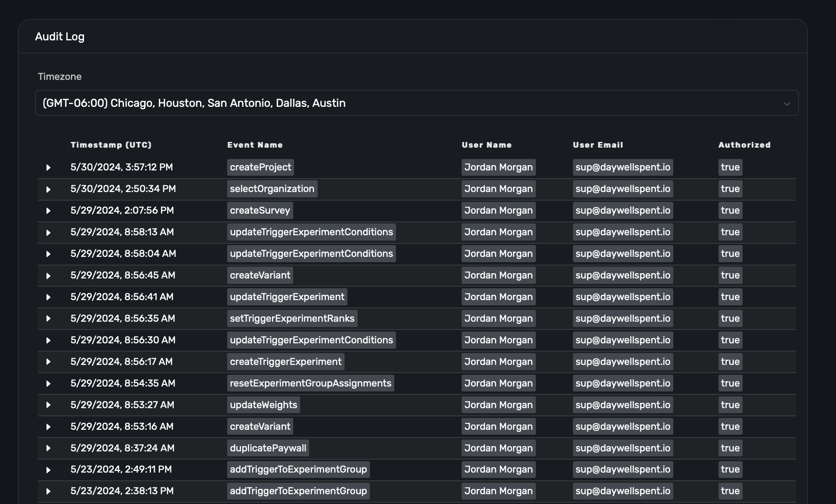
Task: Expand the selectOrganization event row
Action: (x=48, y=189)
